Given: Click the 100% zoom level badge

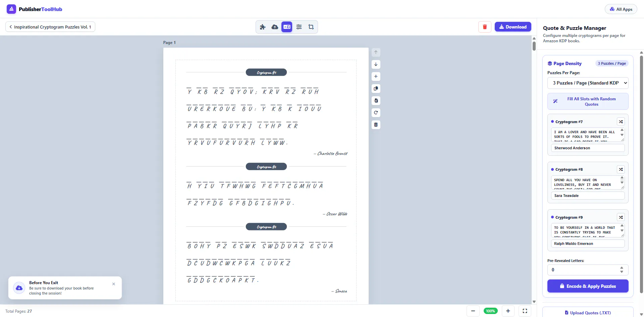Looking at the screenshot, I should [x=490, y=311].
